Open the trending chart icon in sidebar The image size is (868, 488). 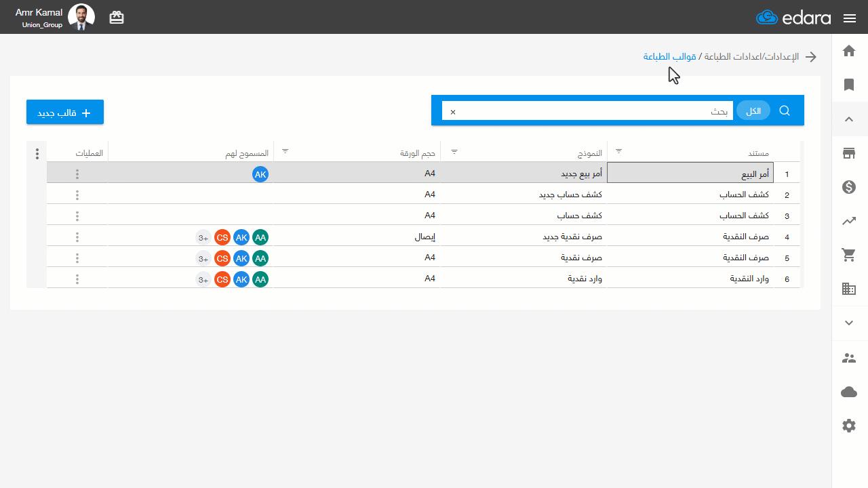(848, 221)
